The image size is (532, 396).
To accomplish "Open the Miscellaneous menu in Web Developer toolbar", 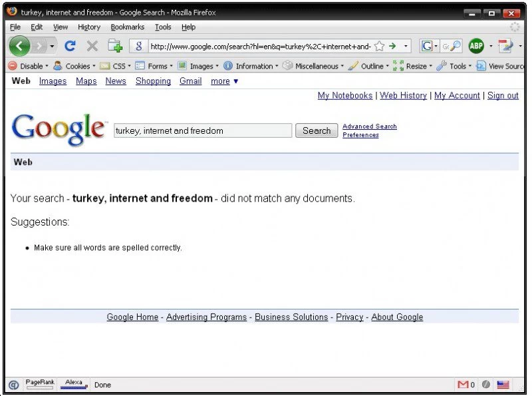I will click(x=313, y=66).
